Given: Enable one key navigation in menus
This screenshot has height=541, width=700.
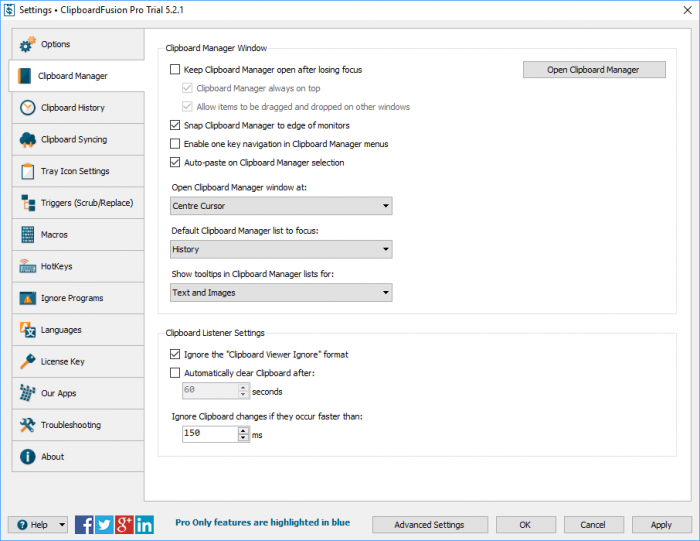Looking at the screenshot, I should 175,144.
